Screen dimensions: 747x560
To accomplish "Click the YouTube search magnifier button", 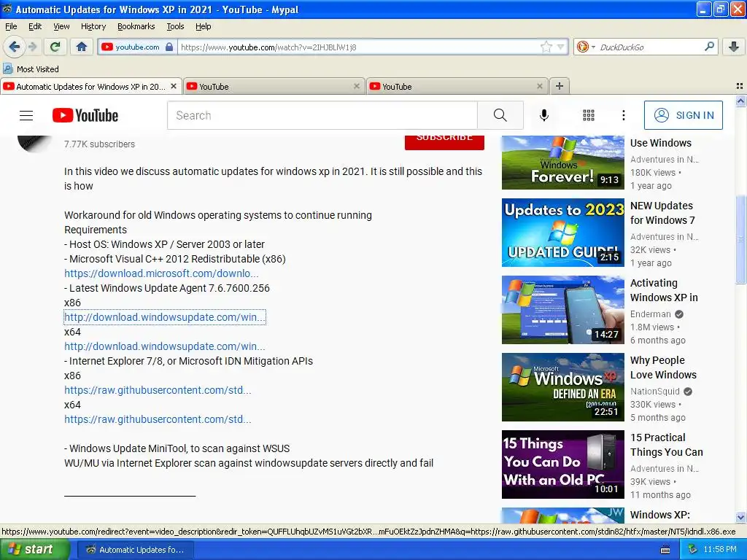I will [x=500, y=115].
